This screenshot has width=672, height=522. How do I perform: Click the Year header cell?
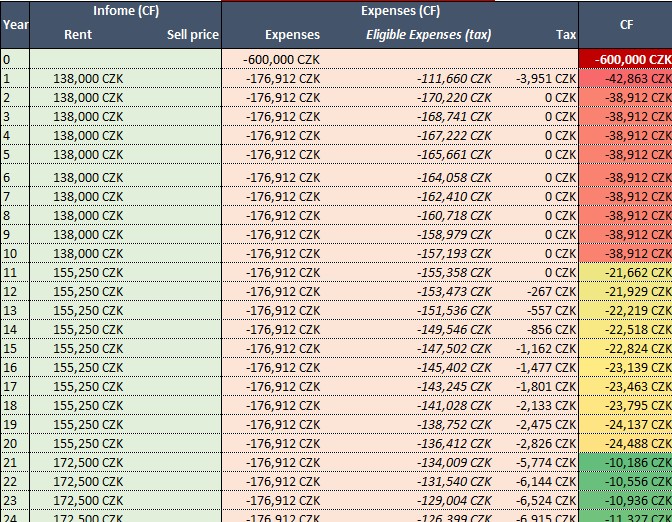pos(14,23)
